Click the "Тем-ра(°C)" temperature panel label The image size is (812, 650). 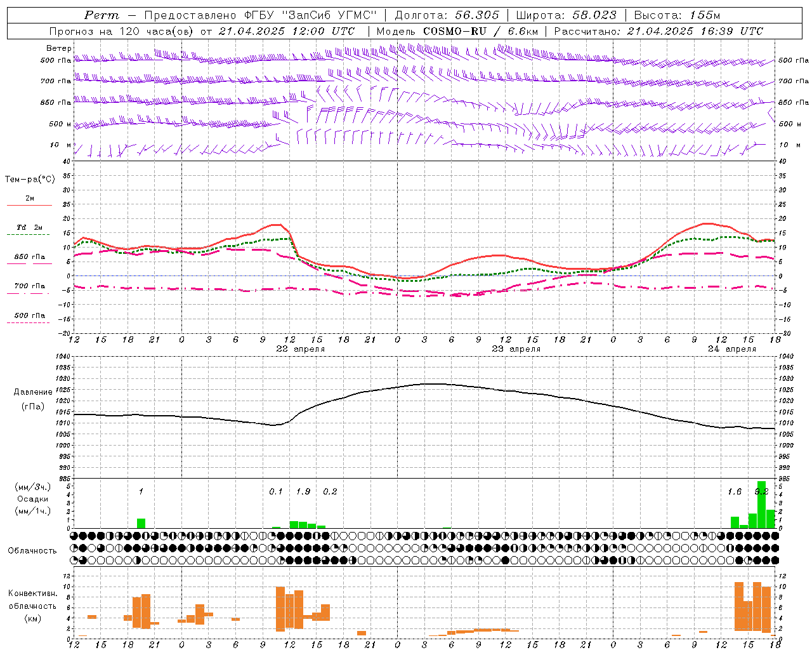(x=30, y=180)
